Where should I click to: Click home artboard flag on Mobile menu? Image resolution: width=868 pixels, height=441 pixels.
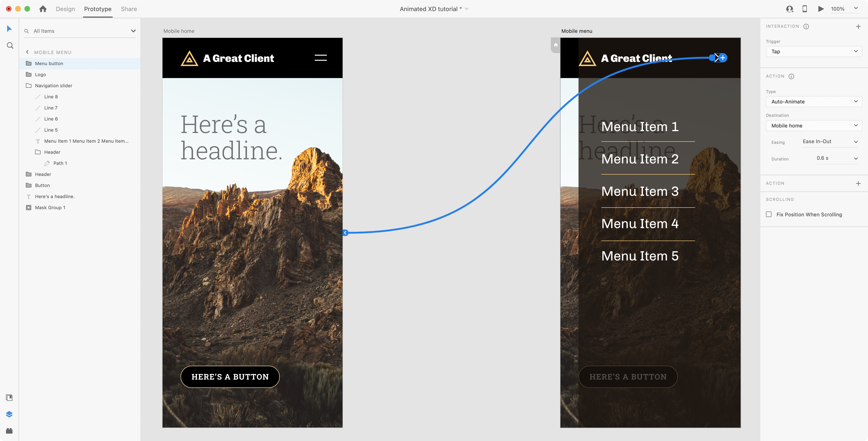[556, 45]
